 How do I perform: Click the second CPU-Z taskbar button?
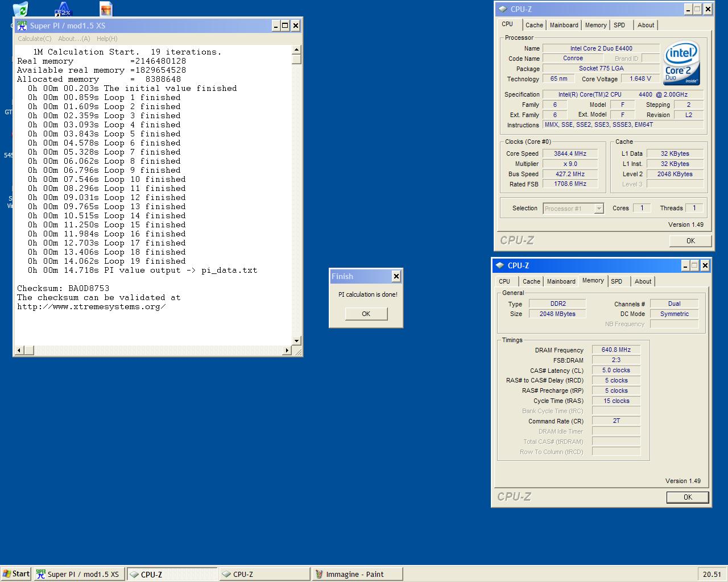264,574
